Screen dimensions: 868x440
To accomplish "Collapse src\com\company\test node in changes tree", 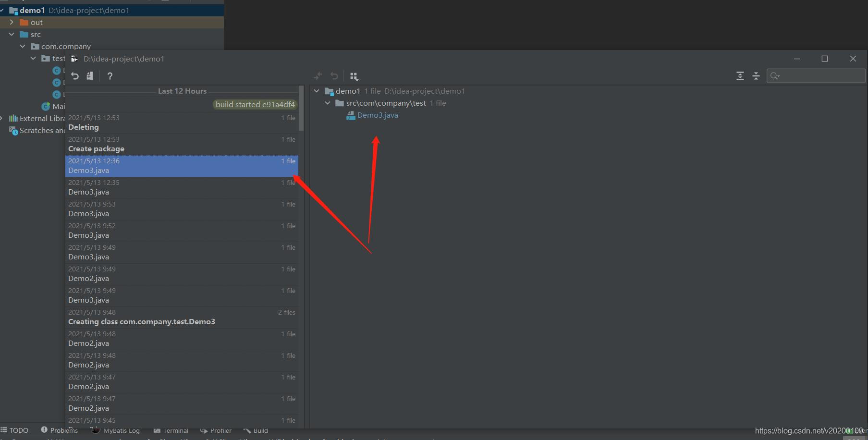I will [328, 103].
